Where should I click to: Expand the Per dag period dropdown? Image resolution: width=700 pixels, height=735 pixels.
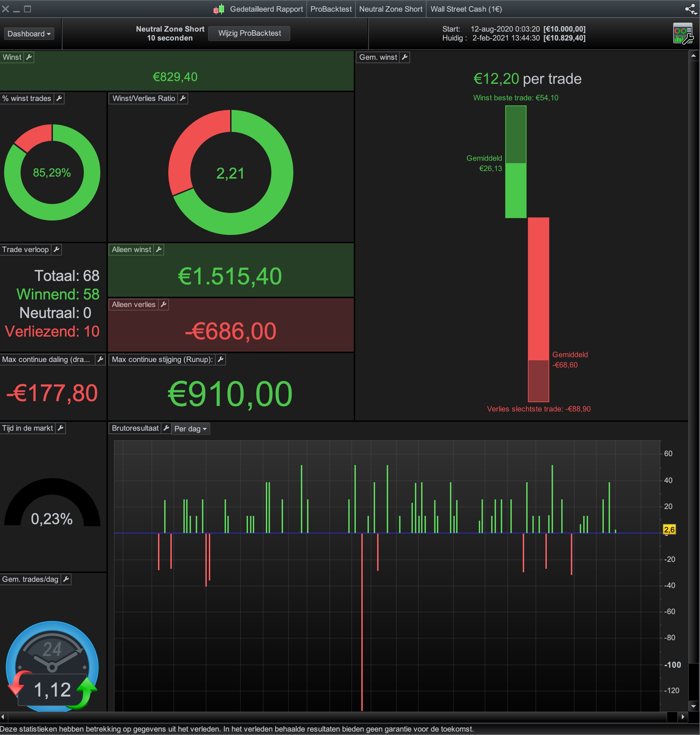pos(190,429)
